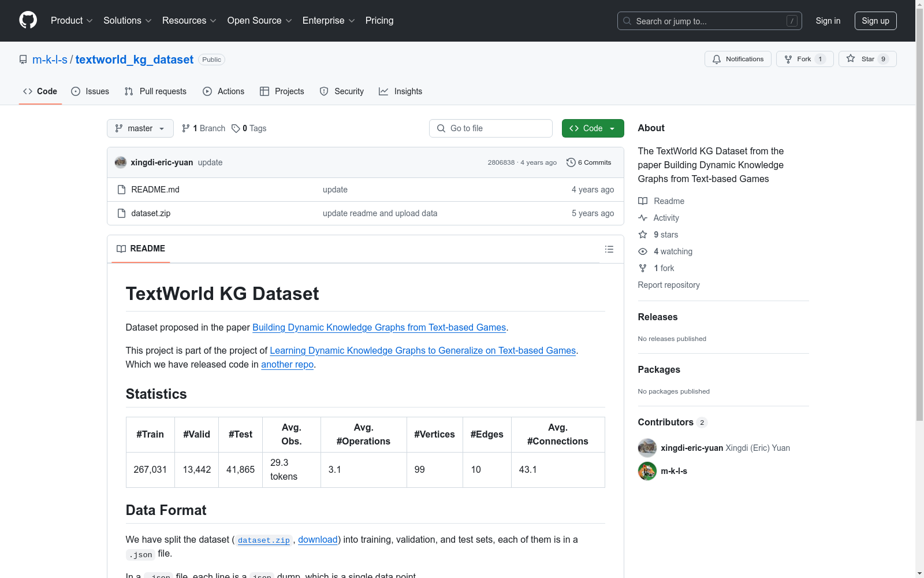Open the Security tab
The image size is (924, 578).
point(342,91)
